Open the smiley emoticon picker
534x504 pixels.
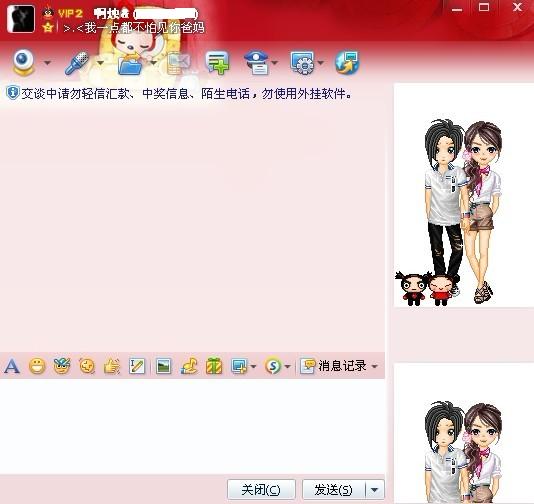pyautogui.click(x=37, y=366)
